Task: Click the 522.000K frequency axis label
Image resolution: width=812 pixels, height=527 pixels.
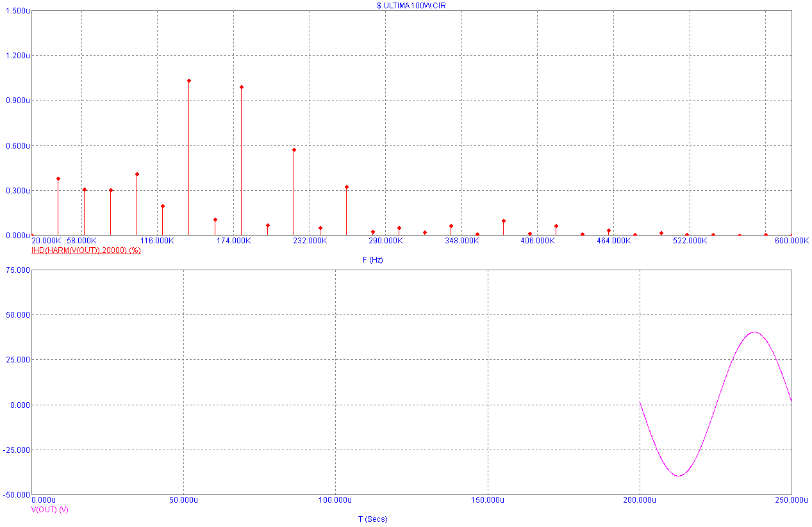Action: 690,241
